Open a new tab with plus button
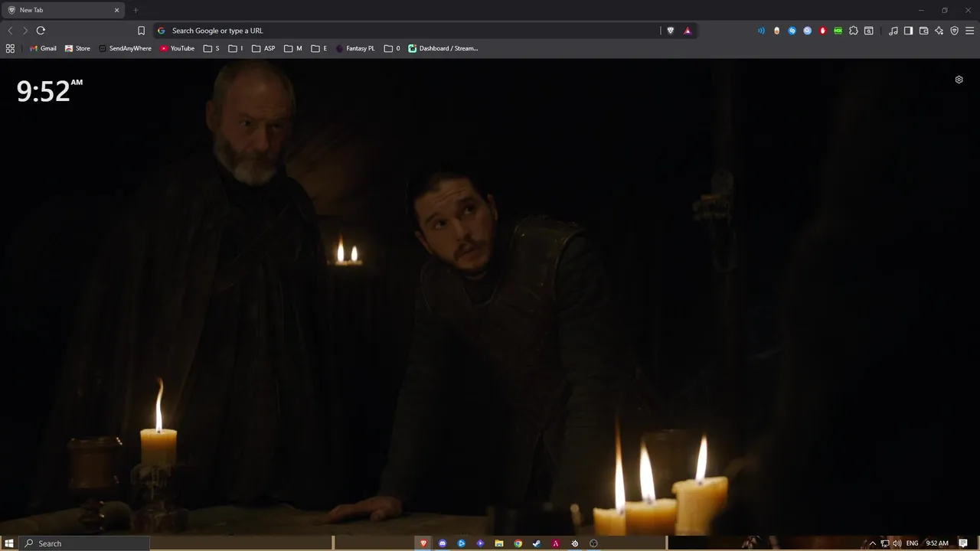 (x=136, y=10)
